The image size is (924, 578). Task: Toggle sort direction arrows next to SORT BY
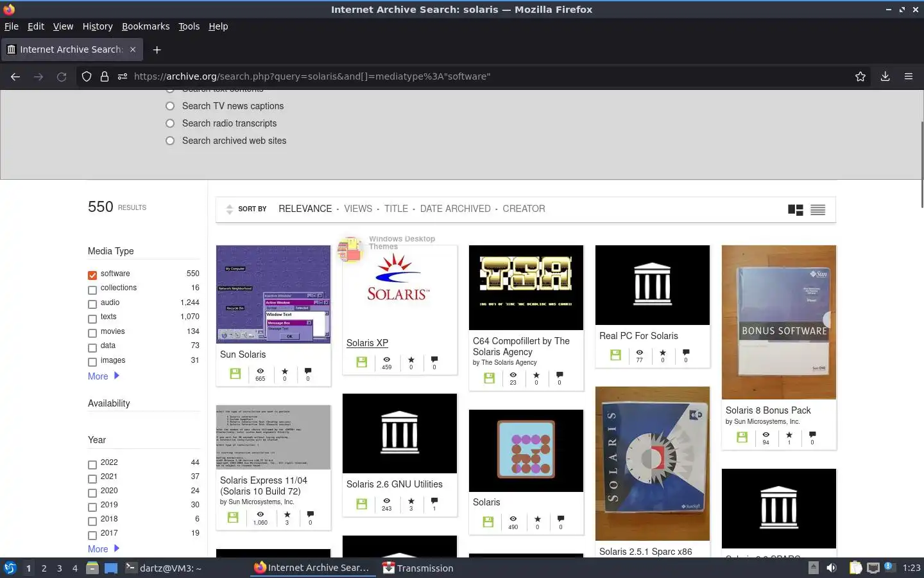point(230,209)
